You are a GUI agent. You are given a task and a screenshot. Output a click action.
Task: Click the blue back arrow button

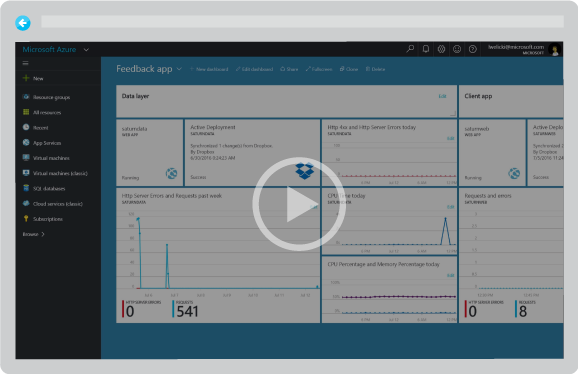point(23,23)
